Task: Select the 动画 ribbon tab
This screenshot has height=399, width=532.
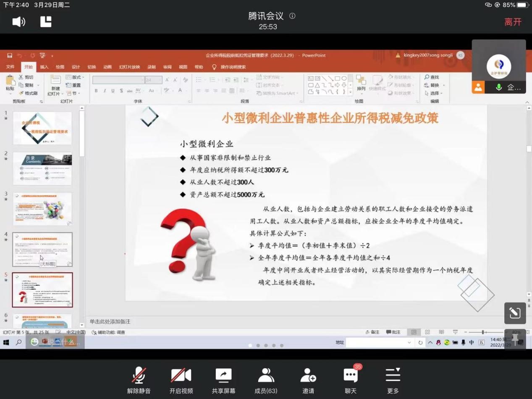Action: tap(107, 67)
